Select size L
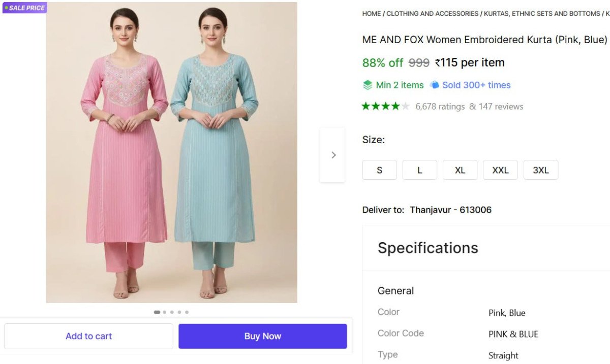Viewport: 610px width, 364px height. pyautogui.click(x=419, y=170)
